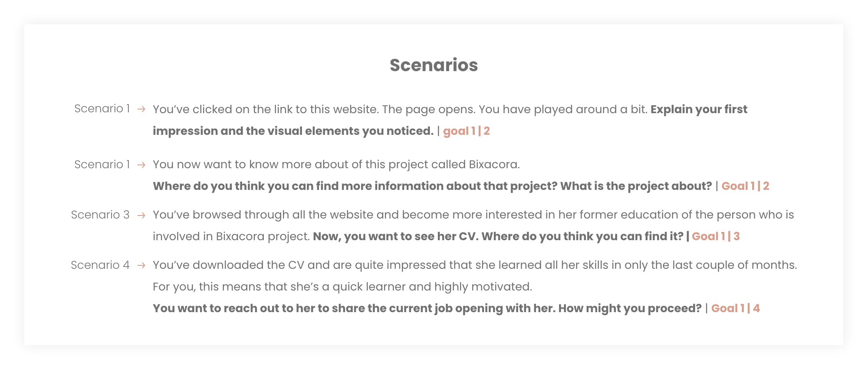Select the "Scenario 3" label
868x372 pixels.
pos(100,215)
